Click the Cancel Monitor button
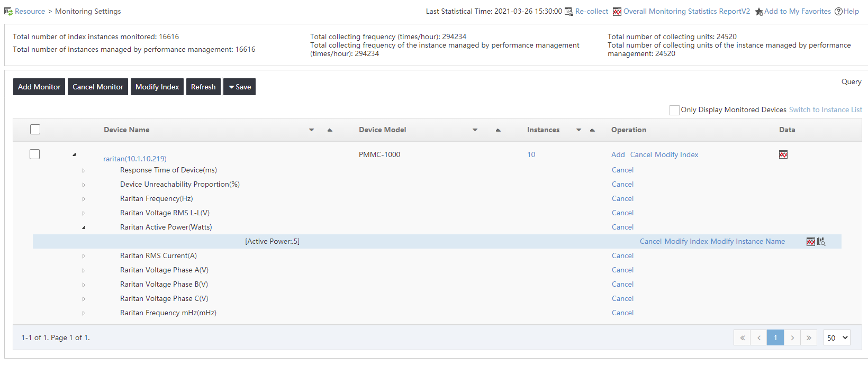 point(98,87)
